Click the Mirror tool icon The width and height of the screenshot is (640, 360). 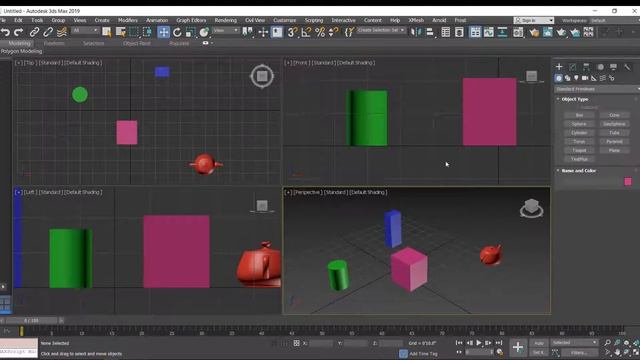[416, 32]
